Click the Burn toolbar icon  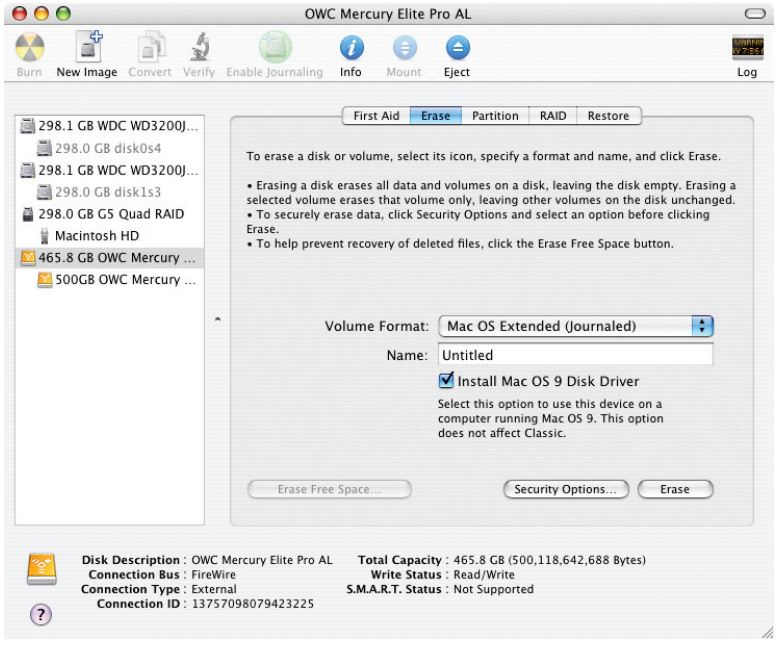29,48
